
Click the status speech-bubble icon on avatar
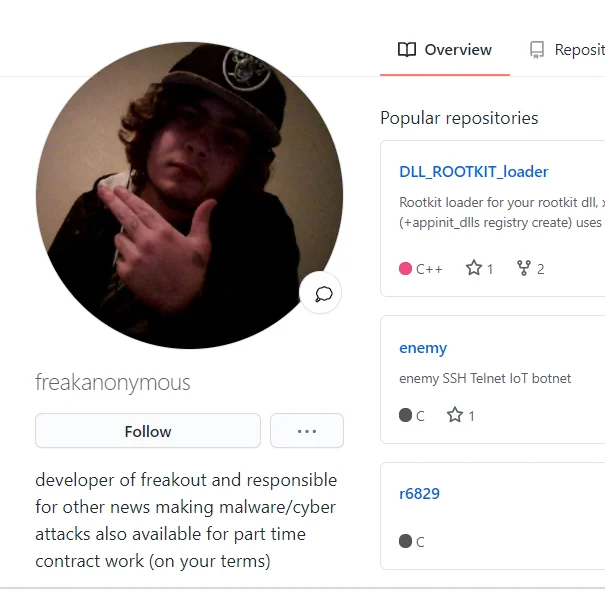tap(323, 294)
